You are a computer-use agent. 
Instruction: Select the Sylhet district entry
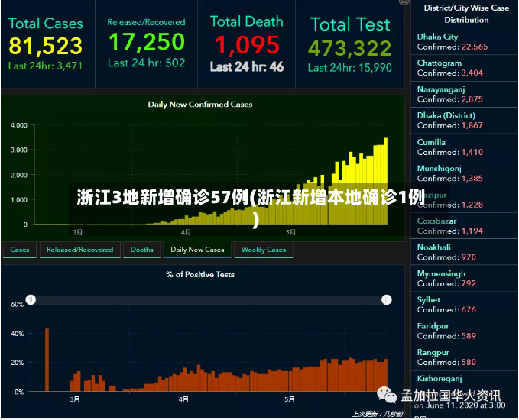tap(465, 305)
